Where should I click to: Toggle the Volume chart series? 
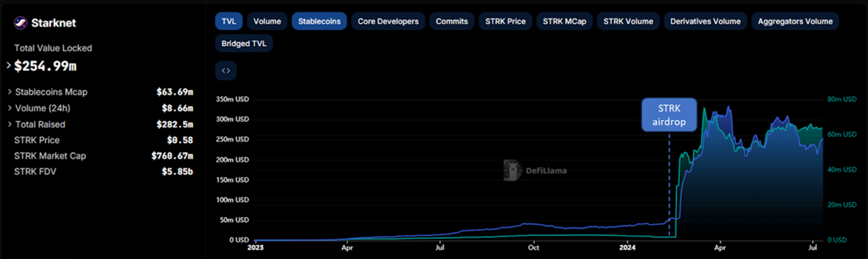267,21
